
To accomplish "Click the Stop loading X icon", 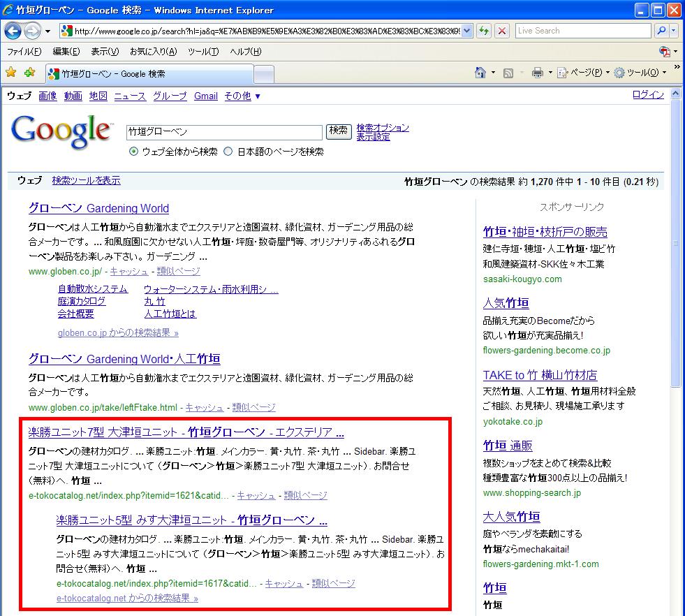I will click(501, 31).
